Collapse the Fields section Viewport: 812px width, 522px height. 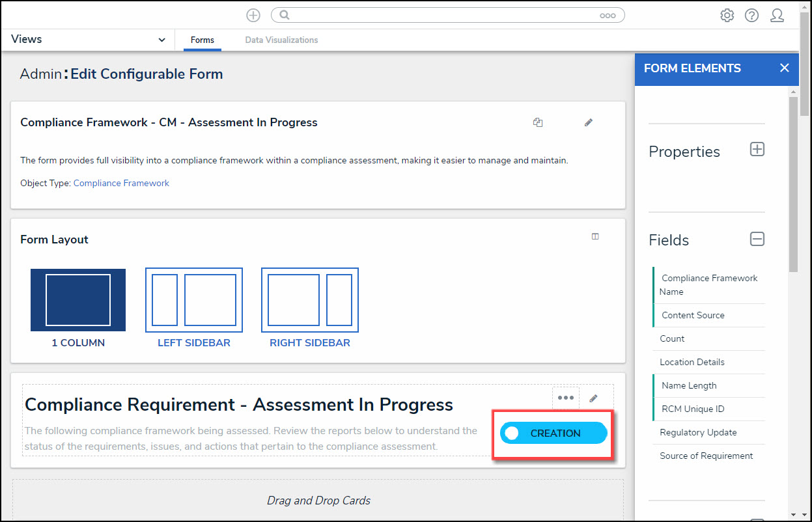(757, 239)
